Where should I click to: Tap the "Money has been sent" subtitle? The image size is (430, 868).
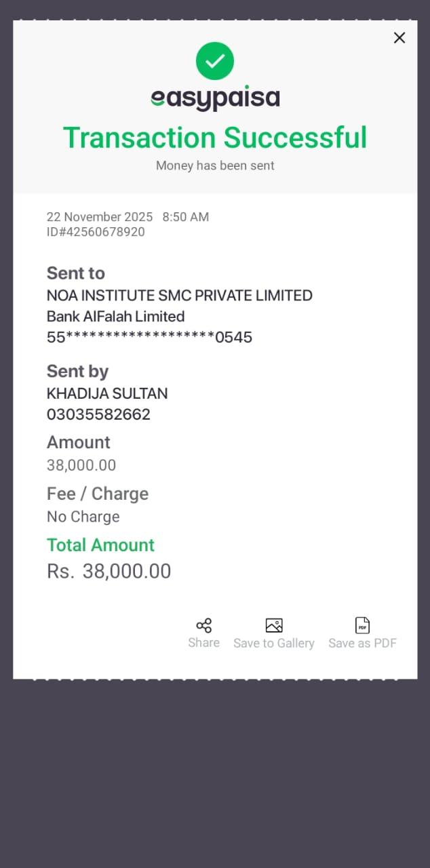coord(215,165)
